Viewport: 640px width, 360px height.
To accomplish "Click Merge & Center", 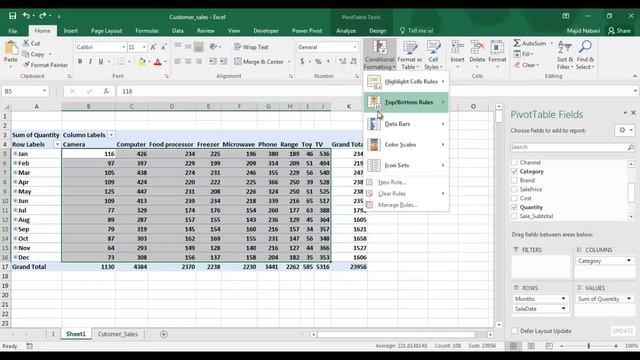I will click(x=260, y=62).
